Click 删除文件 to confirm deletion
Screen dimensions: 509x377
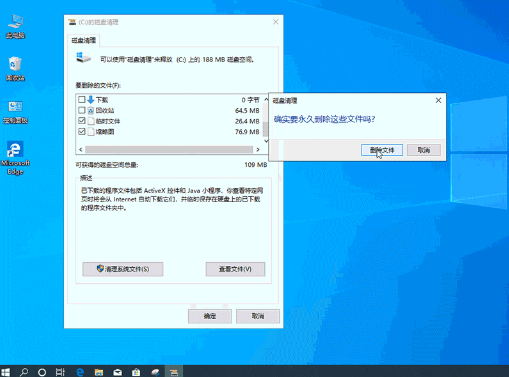[x=382, y=150]
